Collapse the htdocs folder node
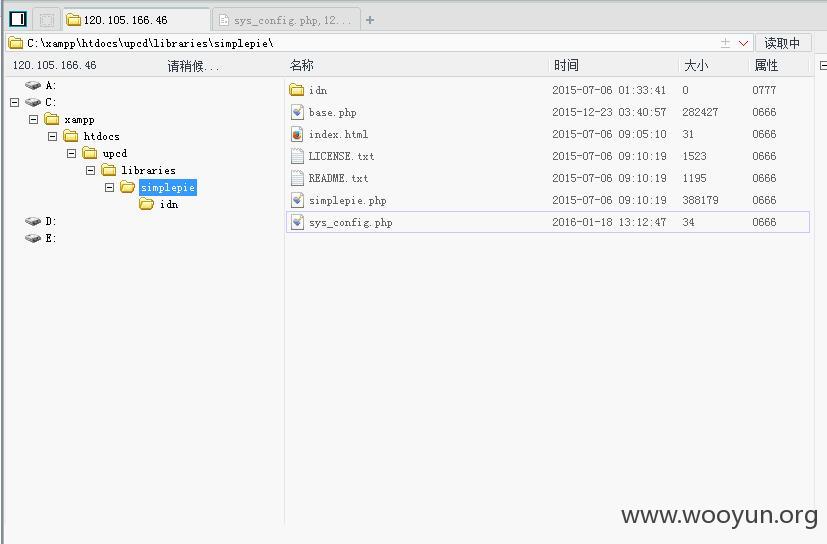 52,136
